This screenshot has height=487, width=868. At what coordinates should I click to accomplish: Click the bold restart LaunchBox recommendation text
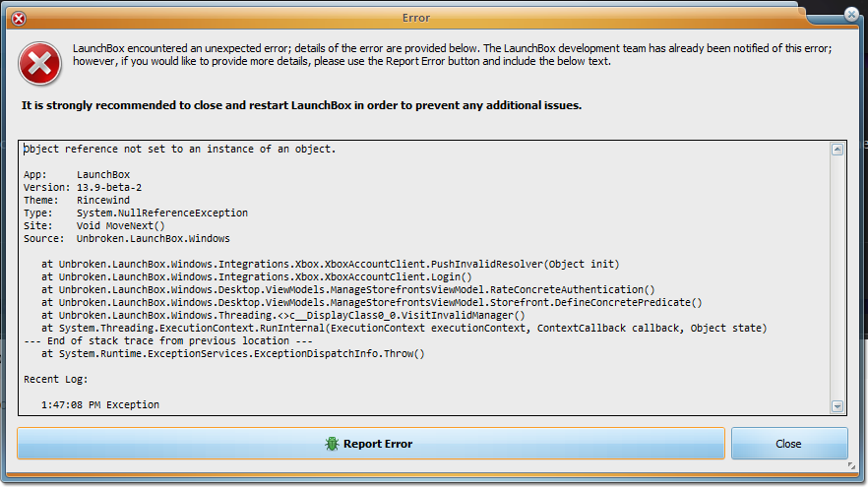(x=301, y=105)
